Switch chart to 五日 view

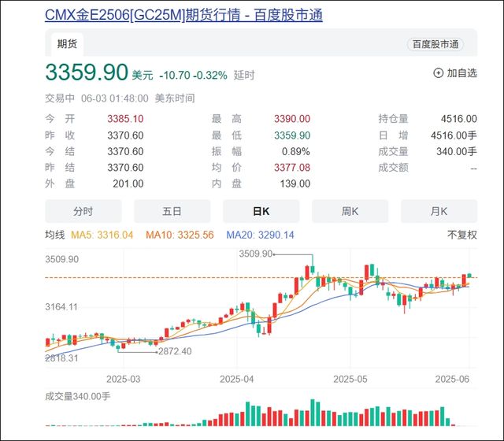click(x=172, y=211)
